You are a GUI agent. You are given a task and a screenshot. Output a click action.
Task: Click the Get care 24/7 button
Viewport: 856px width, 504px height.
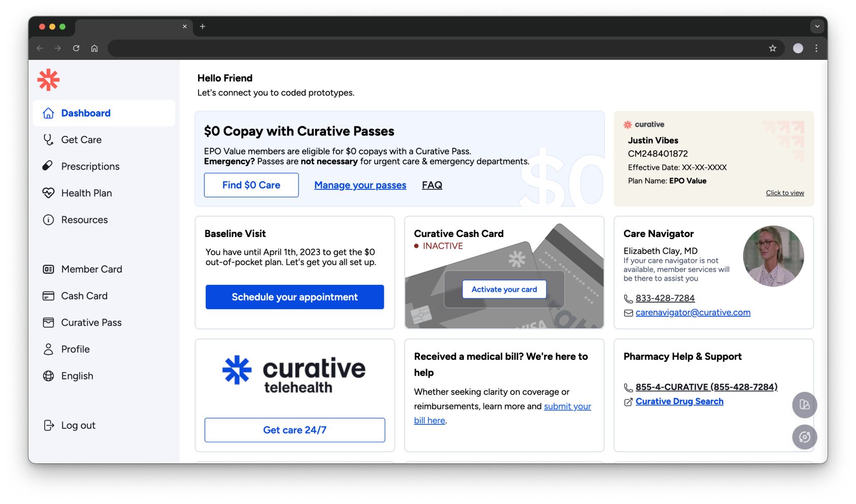[x=294, y=430]
